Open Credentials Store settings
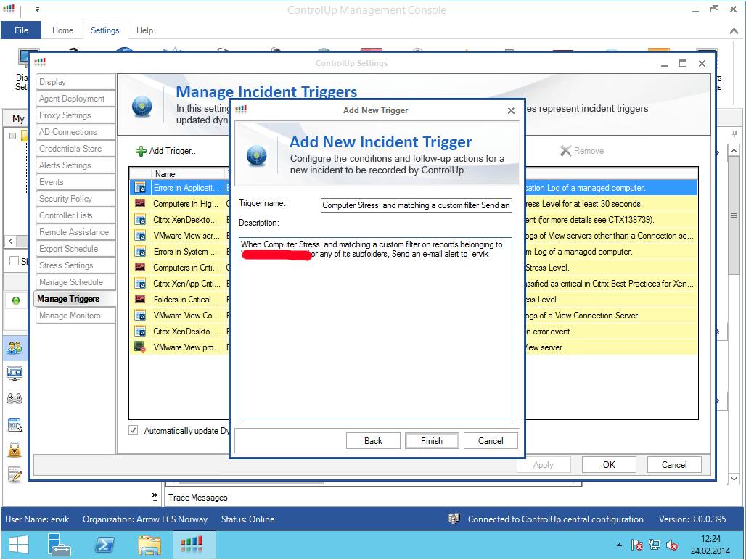This screenshot has height=560, width=746. [75, 148]
